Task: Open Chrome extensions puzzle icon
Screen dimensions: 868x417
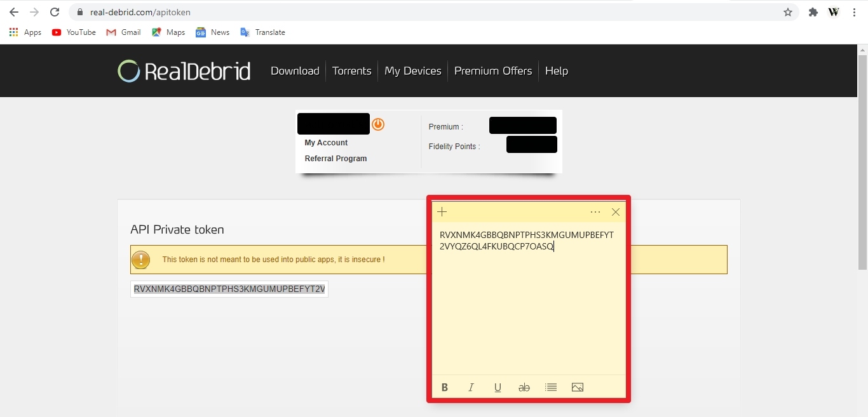Action: click(813, 12)
